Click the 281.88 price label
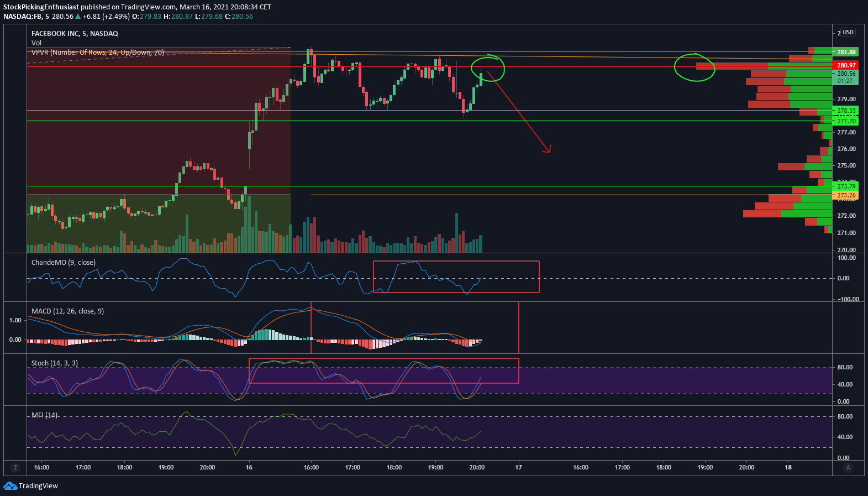The image size is (868, 496). pos(845,52)
